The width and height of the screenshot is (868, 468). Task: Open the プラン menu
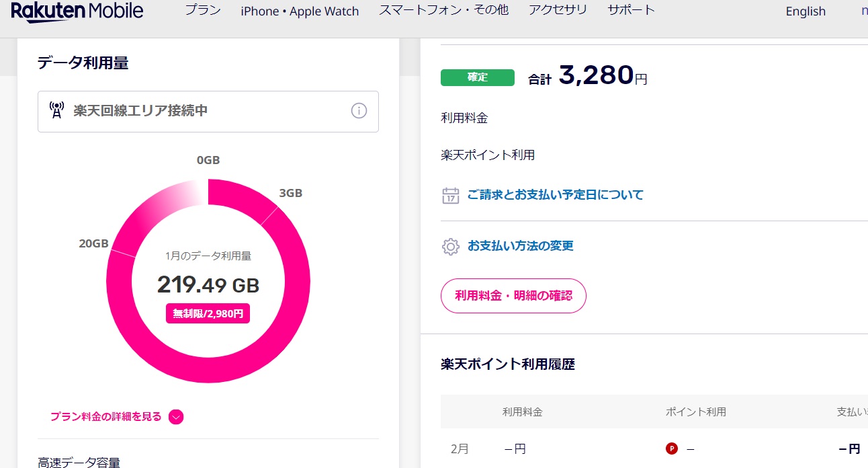(x=203, y=11)
